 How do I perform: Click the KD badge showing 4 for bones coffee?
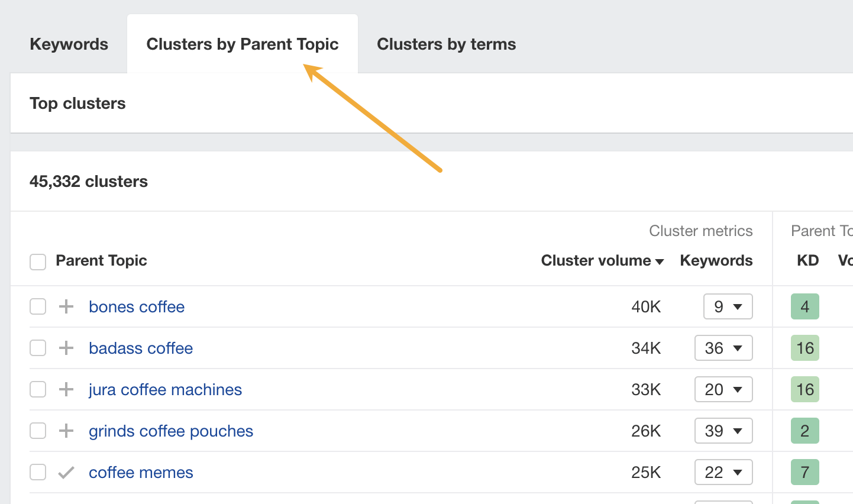[x=804, y=306]
